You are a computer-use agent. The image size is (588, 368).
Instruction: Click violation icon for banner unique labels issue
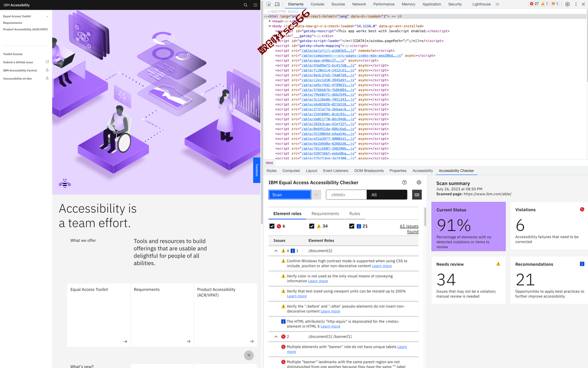click(x=283, y=347)
